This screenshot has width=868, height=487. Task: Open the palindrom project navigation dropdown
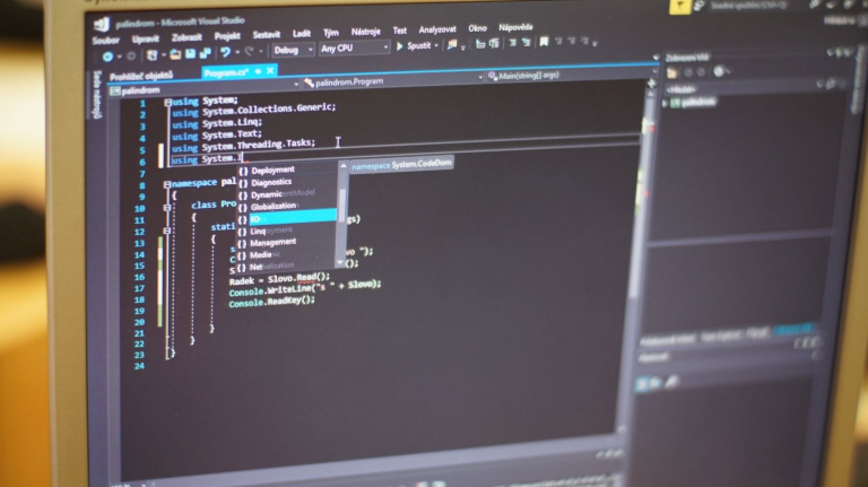click(x=204, y=88)
